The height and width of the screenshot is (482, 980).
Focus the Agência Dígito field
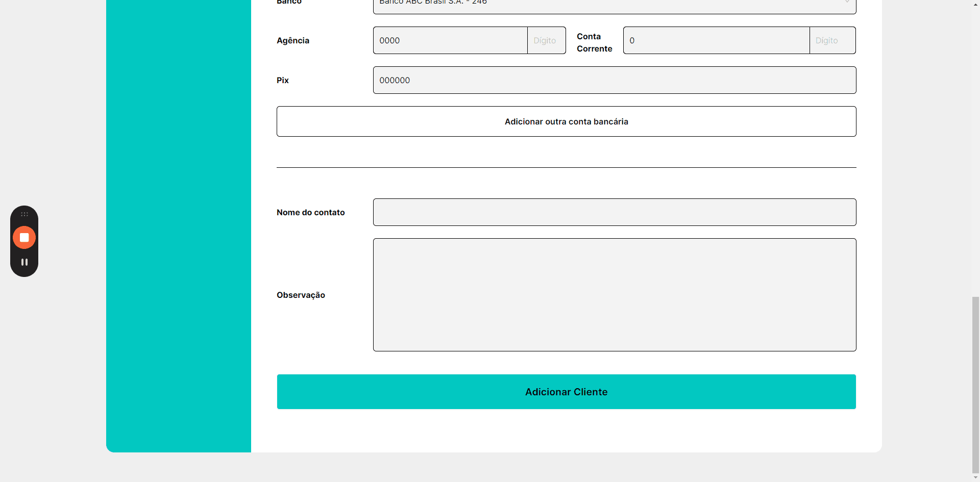tap(547, 40)
